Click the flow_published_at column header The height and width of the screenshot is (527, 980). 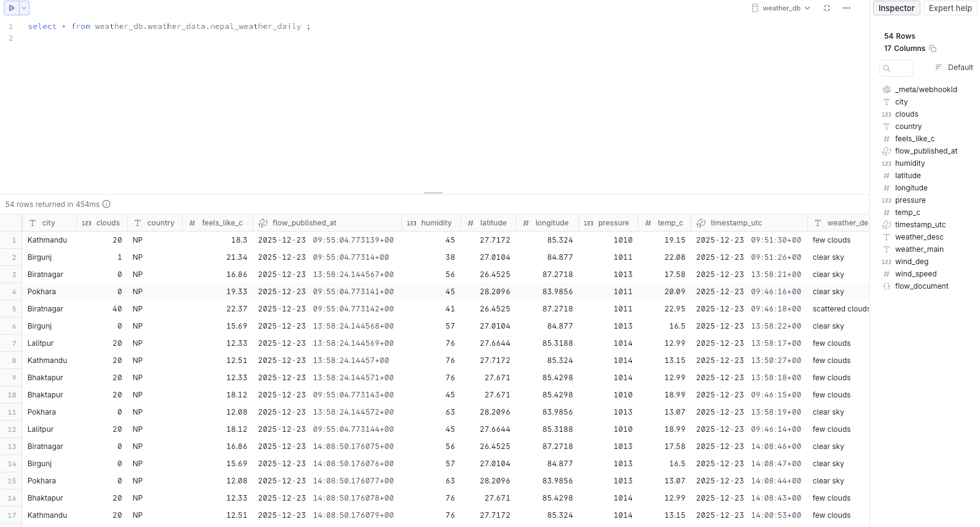(304, 223)
